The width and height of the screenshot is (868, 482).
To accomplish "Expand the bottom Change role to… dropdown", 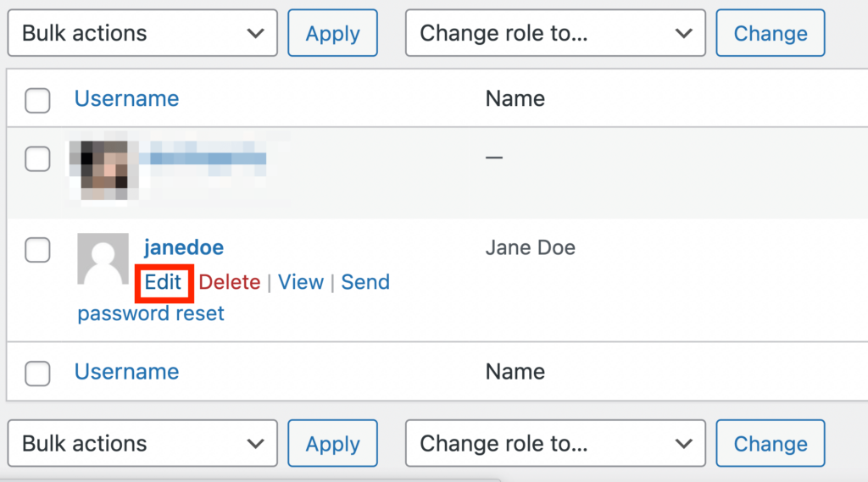I will [555, 444].
